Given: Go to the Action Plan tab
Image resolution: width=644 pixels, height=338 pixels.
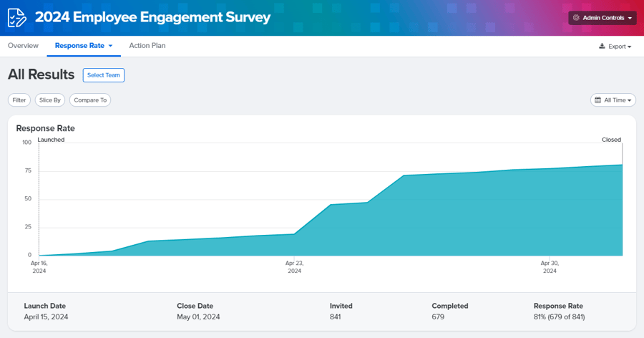Looking at the screenshot, I should (147, 46).
